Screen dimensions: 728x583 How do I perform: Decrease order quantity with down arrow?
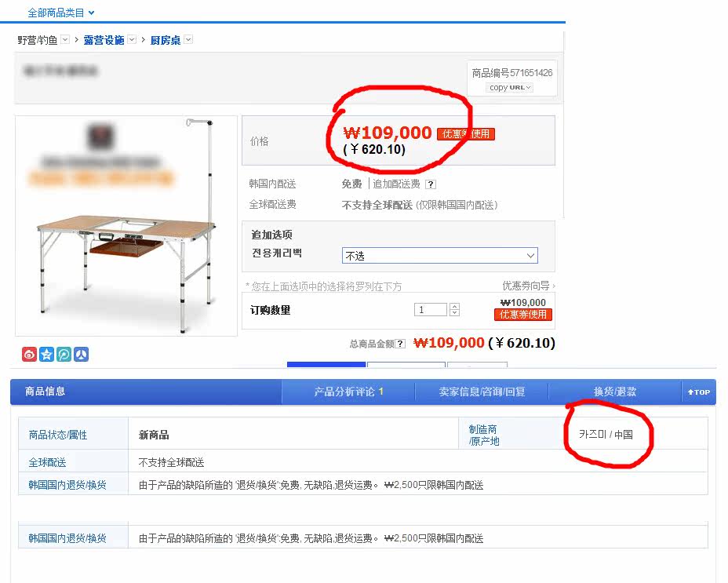click(454, 312)
